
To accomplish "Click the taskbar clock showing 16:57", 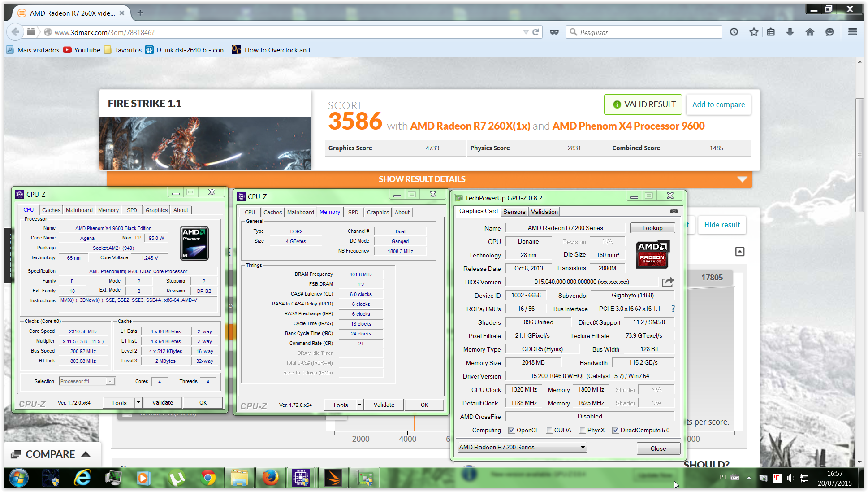I will click(x=834, y=478).
